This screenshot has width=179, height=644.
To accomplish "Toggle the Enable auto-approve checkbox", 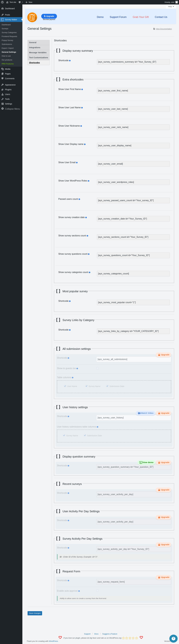I will pyautogui.click(x=97, y=591).
